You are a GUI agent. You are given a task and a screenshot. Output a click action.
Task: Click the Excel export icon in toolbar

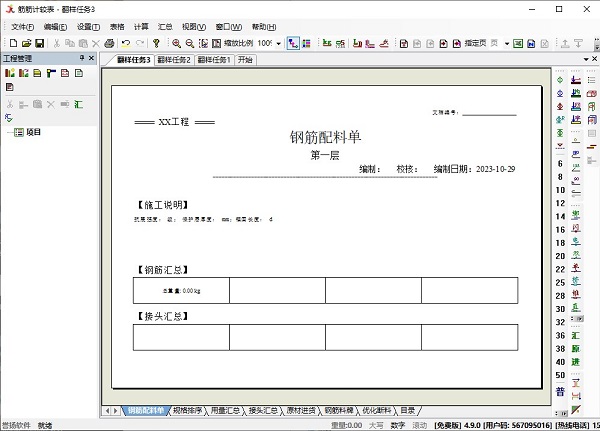coord(518,43)
